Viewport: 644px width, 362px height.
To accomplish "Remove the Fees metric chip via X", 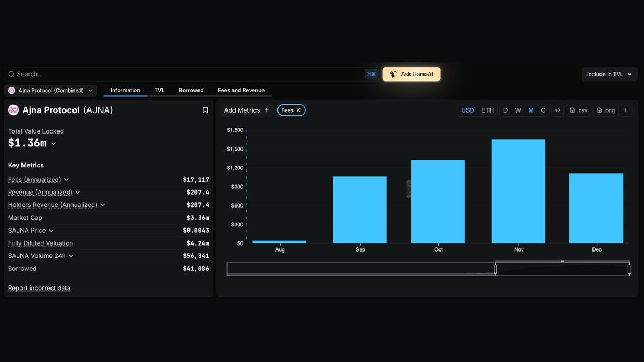I will 298,110.
